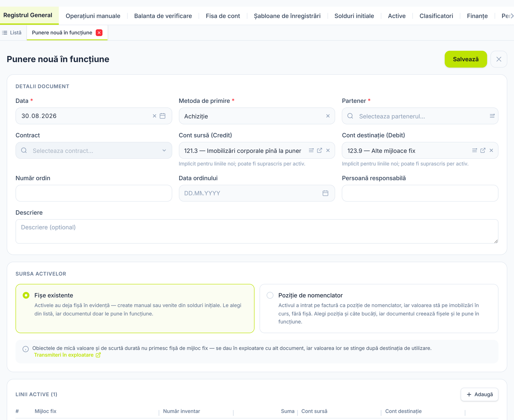The width and height of the screenshot is (514, 420).
Task: Open account list icon in Cont sursă field
Action: point(311,151)
